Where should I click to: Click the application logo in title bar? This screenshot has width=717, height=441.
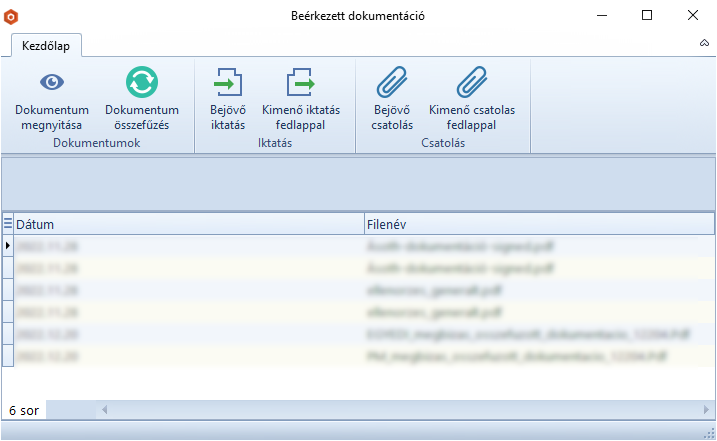click(11, 16)
